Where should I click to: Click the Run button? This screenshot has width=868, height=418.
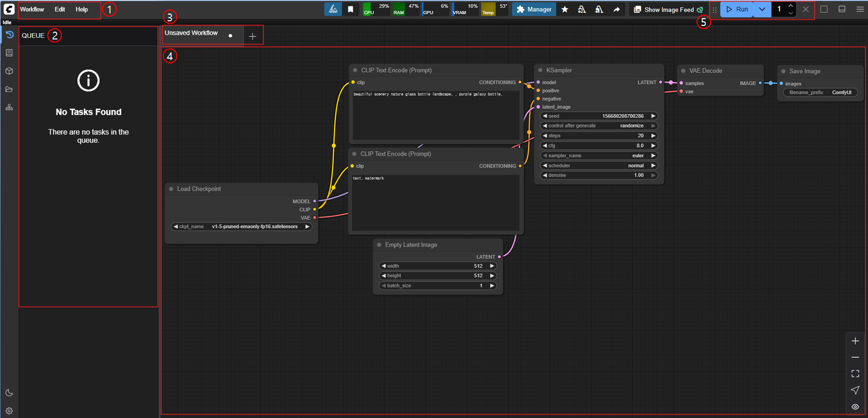(x=737, y=9)
